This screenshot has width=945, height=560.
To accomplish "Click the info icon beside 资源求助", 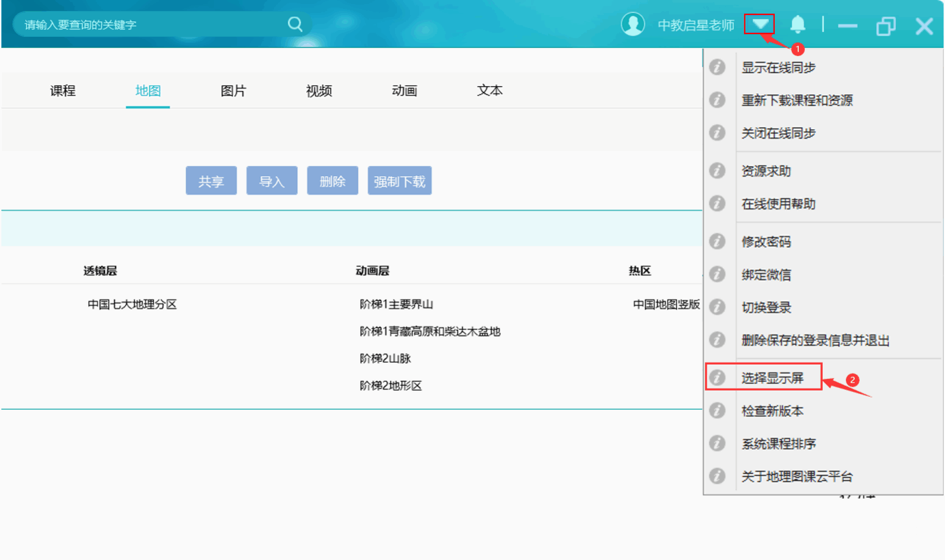I will point(717,171).
